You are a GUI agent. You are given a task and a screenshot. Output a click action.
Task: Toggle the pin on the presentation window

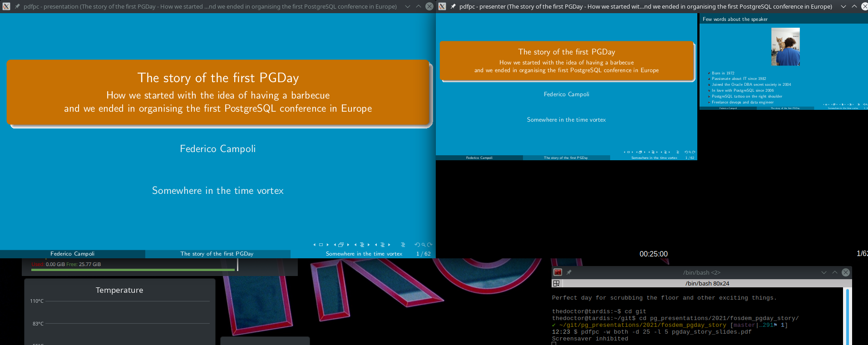click(x=17, y=6)
